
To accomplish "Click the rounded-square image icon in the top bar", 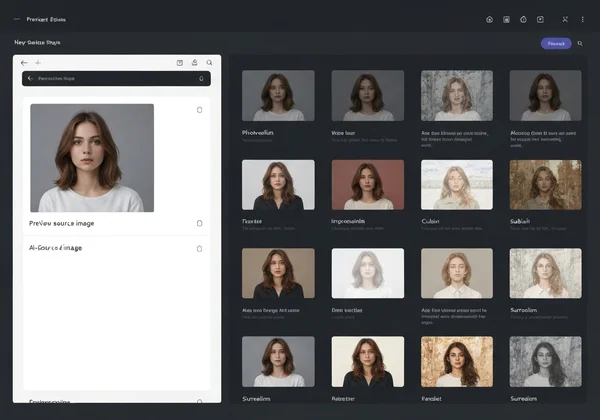I will pos(506,20).
